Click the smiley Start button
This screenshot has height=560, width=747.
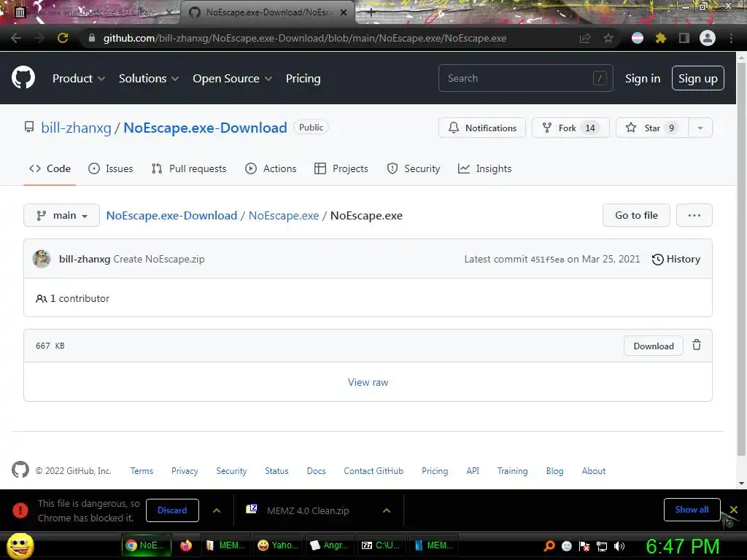tap(20, 545)
